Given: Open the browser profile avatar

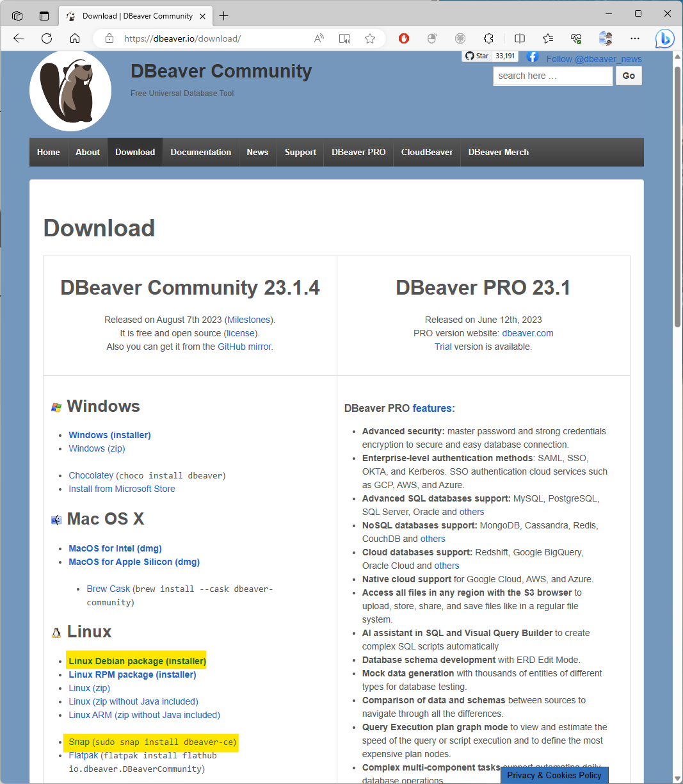Looking at the screenshot, I should pos(606,38).
